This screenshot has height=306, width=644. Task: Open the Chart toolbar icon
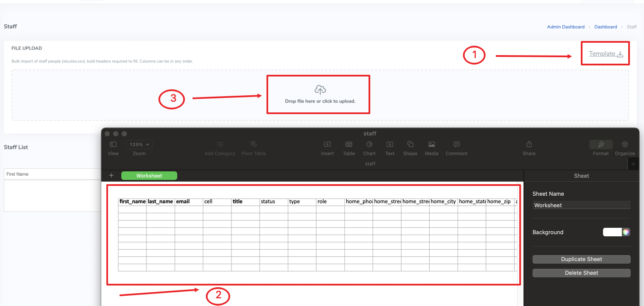(369, 145)
